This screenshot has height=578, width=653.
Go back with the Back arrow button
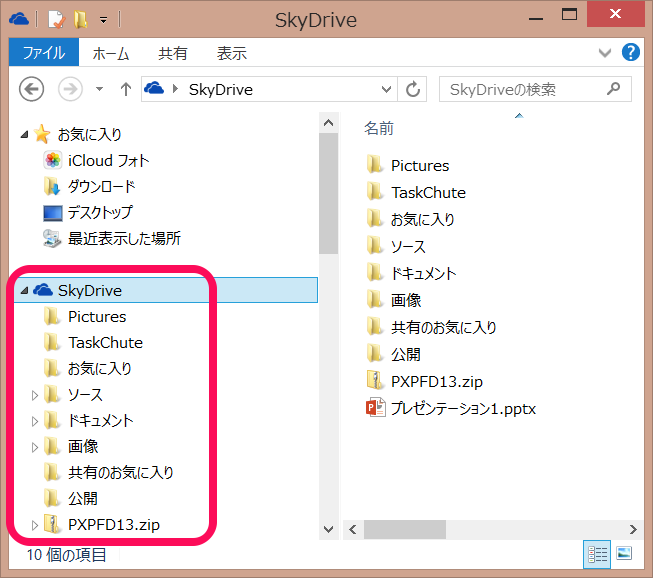[x=31, y=89]
